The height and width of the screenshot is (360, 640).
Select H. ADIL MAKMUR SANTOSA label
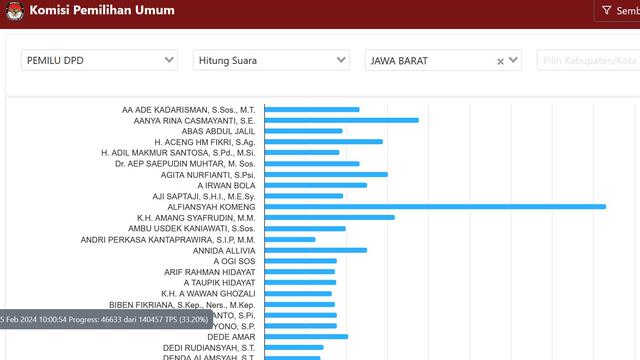(x=178, y=153)
